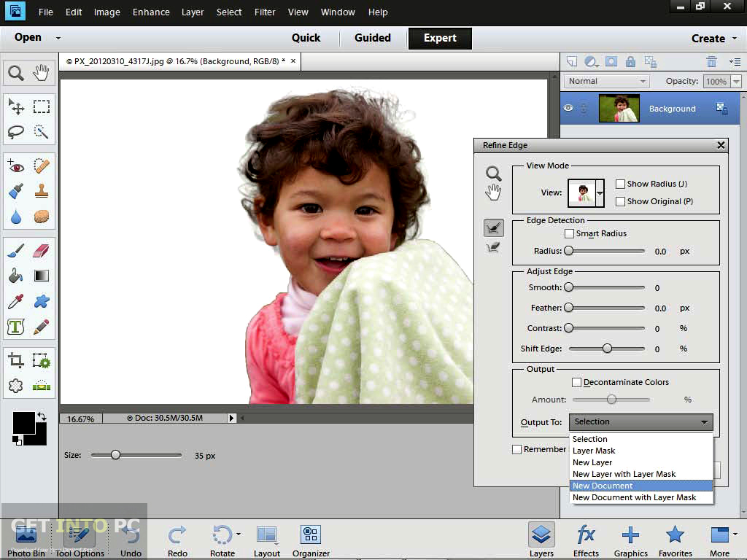The width and height of the screenshot is (747, 560).
Task: Select the Recompose tool
Action: [x=42, y=360]
